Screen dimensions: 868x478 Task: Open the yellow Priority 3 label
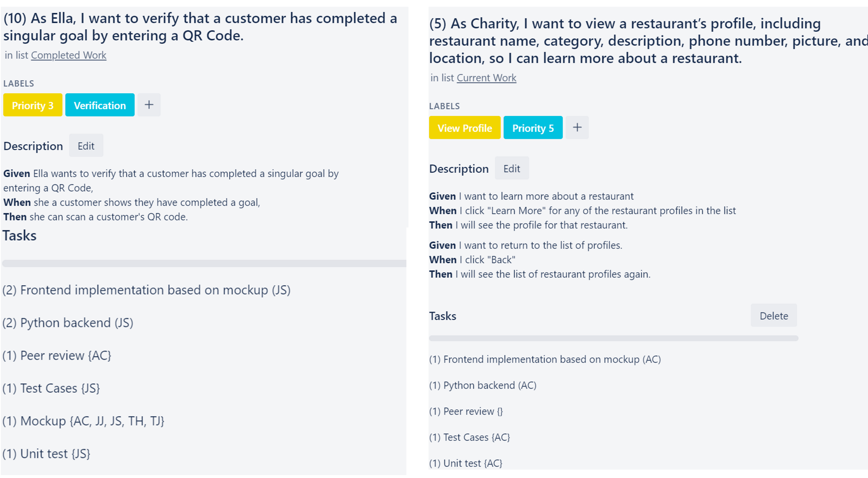(33, 105)
